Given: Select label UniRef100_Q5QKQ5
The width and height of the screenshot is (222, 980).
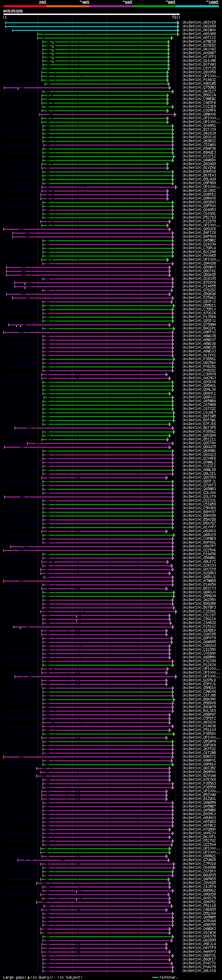Looking at the screenshot, I should 199,275.
